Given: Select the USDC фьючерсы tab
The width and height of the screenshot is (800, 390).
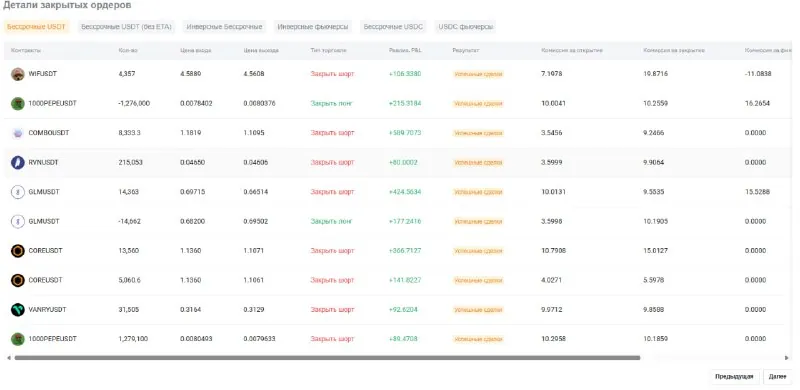Looking at the screenshot, I should click(466, 27).
